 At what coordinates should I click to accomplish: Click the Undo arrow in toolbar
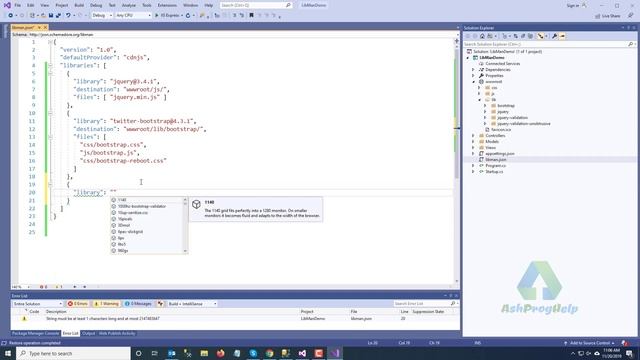68,16
